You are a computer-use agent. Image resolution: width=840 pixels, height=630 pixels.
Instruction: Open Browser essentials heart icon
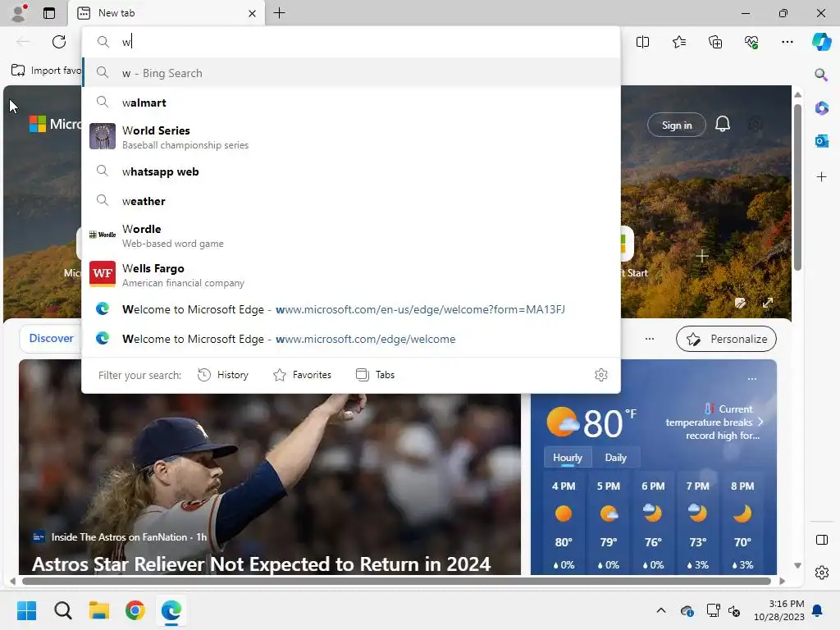751,42
